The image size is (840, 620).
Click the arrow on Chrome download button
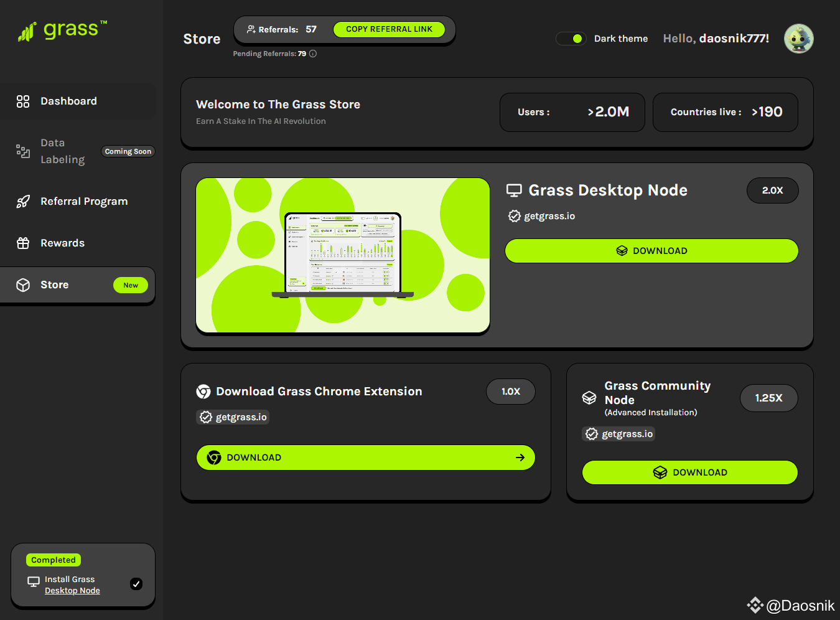coord(520,458)
